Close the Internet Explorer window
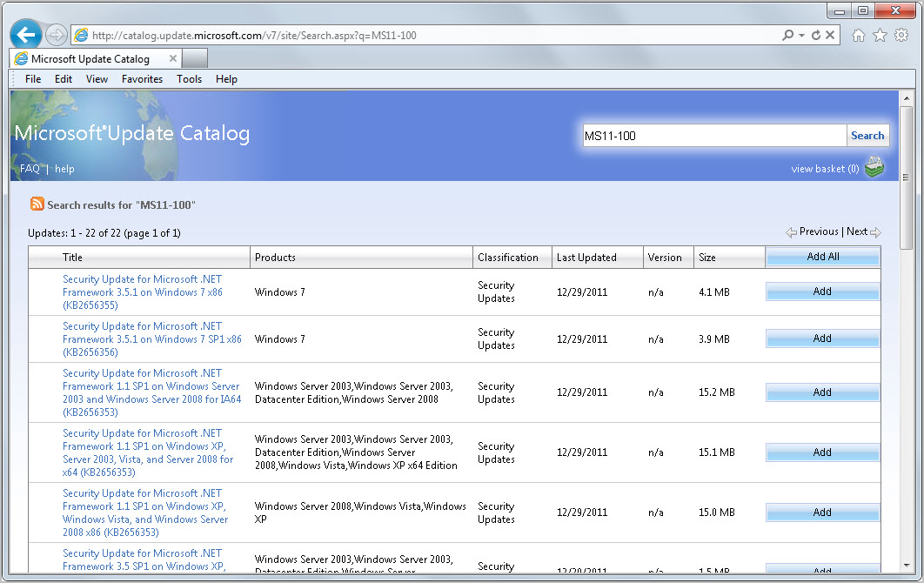The image size is (924, 583). pyautogui.click(x=895, y=10)
